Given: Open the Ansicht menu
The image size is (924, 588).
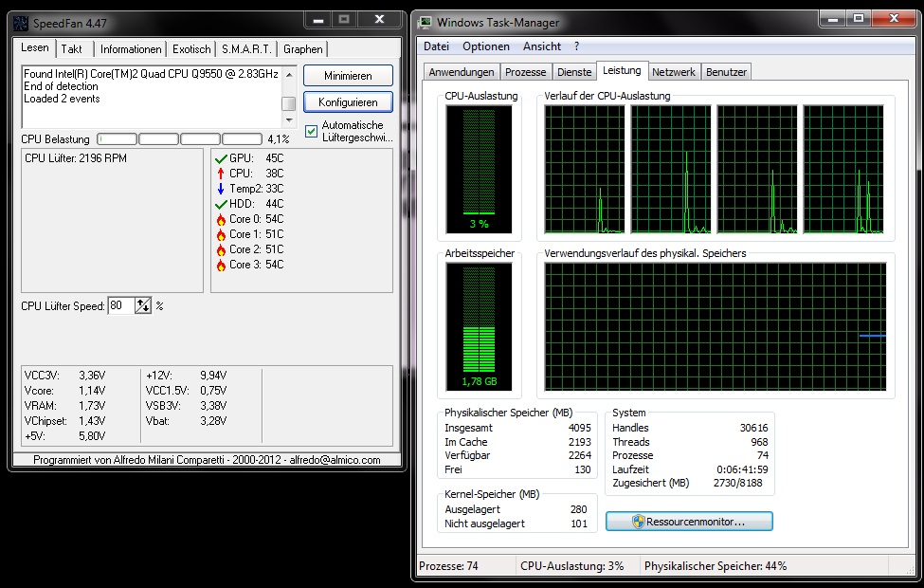Looking at the screenshot, I should [541, 46].
